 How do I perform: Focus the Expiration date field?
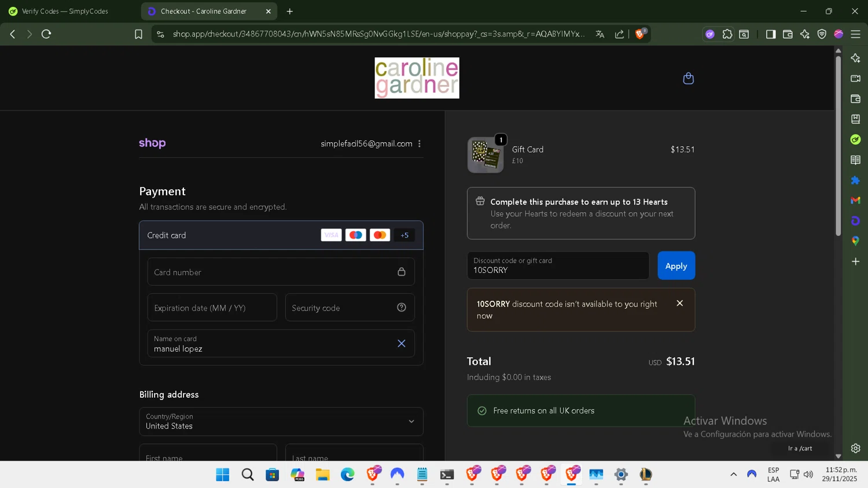[212, 308]
